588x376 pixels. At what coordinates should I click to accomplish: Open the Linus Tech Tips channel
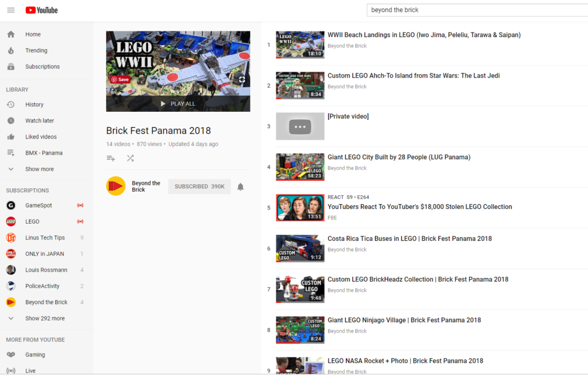46,237
